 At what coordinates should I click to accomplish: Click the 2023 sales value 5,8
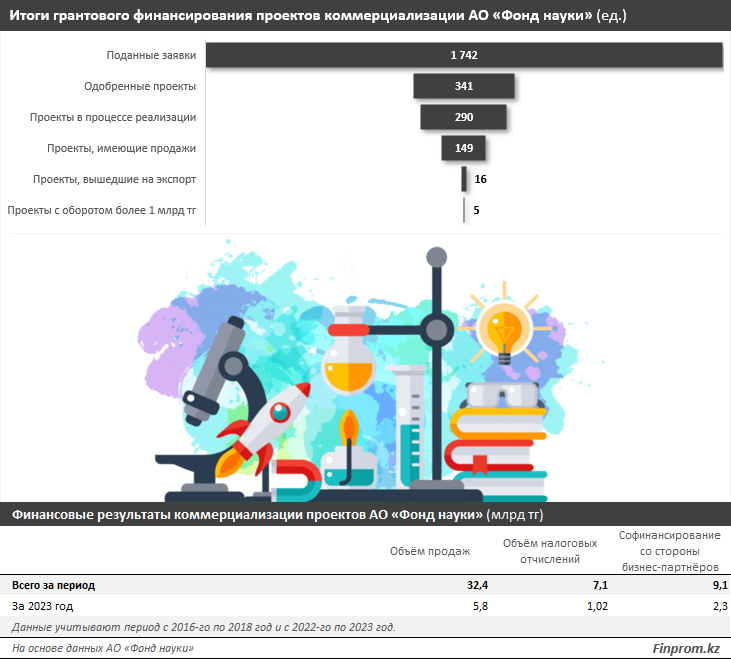tap(480, 606)
